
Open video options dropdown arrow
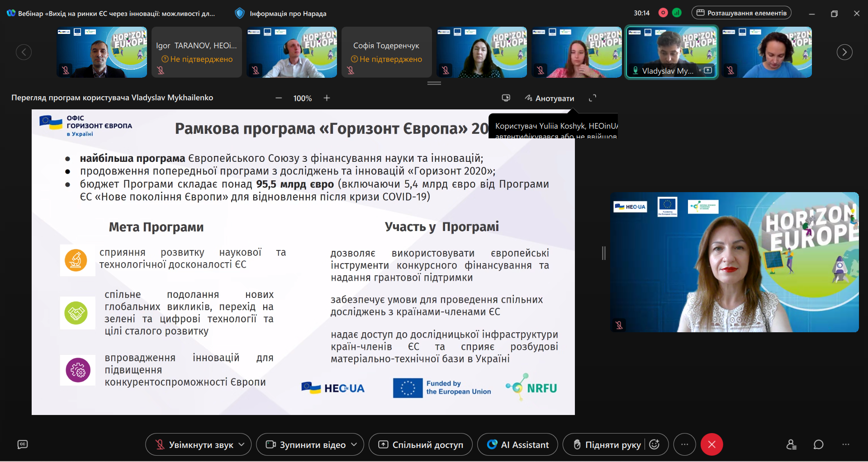pyautogui.click(x=355, y=445)
